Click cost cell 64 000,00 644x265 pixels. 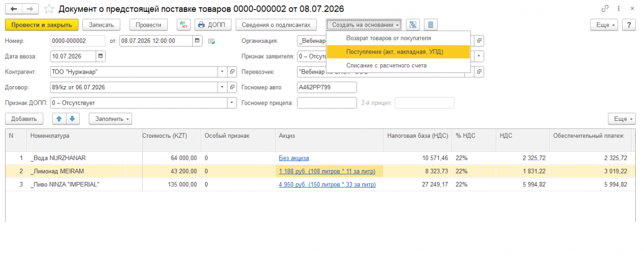tap(171, 158)
